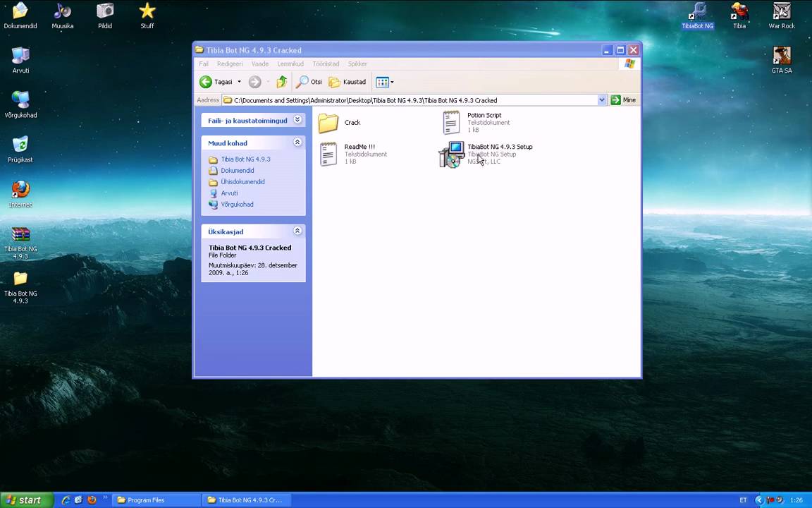Select the TibiaBot NG 4.9.3 Setup installer

point(486,154)
